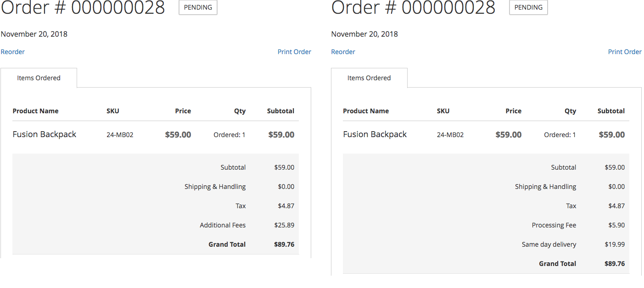Click November 20, 2018 date in left panel
644x288 pixels.
(34, 34)
